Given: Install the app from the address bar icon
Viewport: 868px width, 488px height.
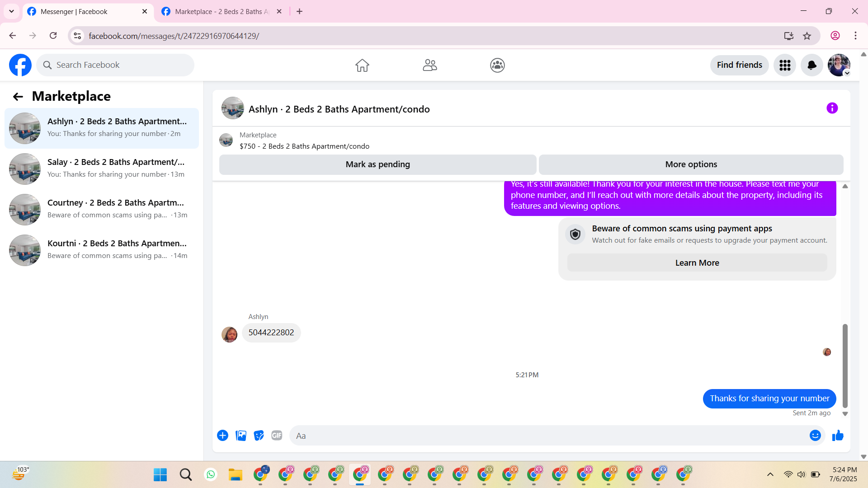Looking at the screenshot, I should [x=789, y=36].
